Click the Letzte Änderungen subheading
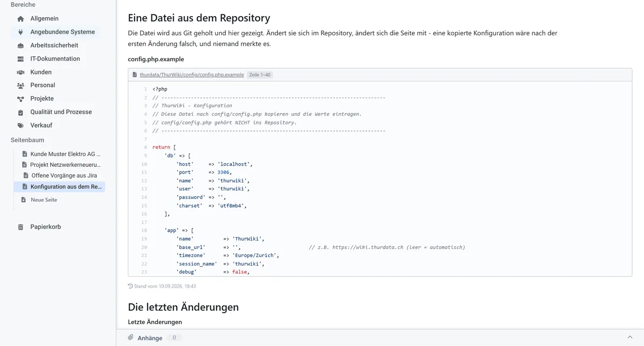Viewport: 644px width, 346px height. (155, 322)
